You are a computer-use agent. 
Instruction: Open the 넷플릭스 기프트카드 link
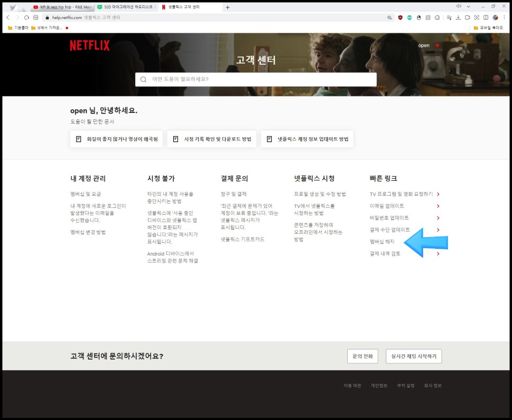click(242, 239)
